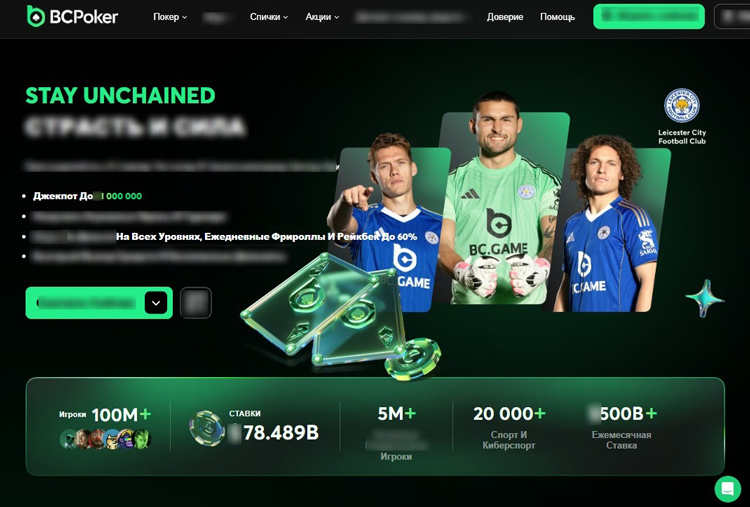Click the green button in the top navigation bar
750x507 pixels.
tap(649, 16)
